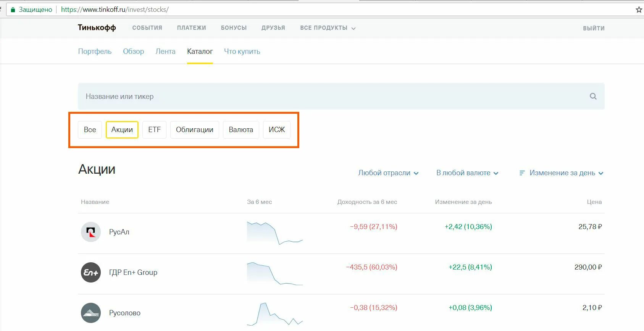This screenshot has height=331, width=644.
Task: Focus the Название или тикер search field
Action: click(341, 96)
